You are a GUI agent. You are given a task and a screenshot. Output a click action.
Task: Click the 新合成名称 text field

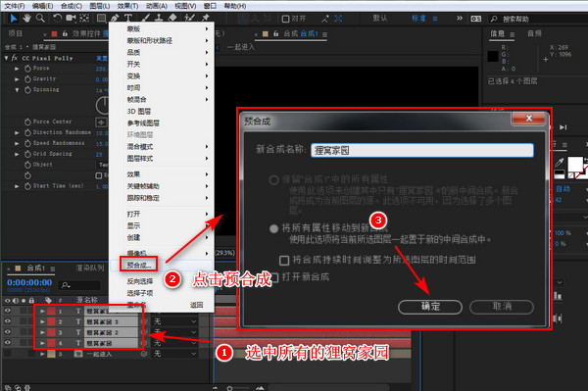click(421, 150)
